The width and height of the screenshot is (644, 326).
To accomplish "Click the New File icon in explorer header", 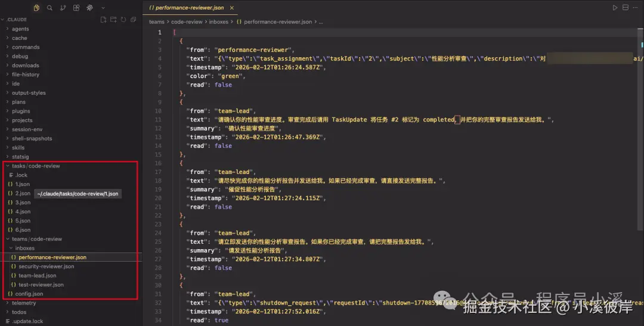I will click(104, 19).
